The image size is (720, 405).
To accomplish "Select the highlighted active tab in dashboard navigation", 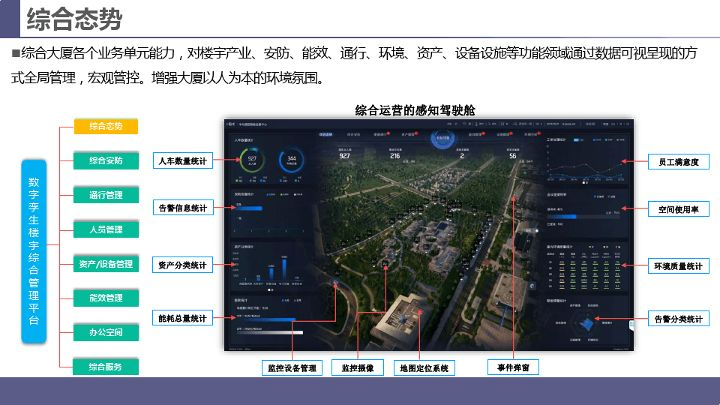I will (326, 135).
